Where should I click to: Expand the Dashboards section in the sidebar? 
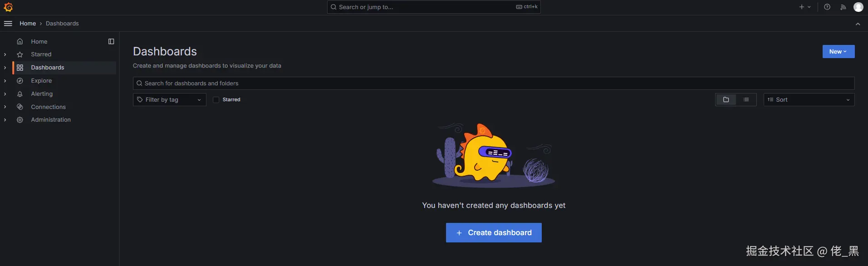[x=5, y=68]
